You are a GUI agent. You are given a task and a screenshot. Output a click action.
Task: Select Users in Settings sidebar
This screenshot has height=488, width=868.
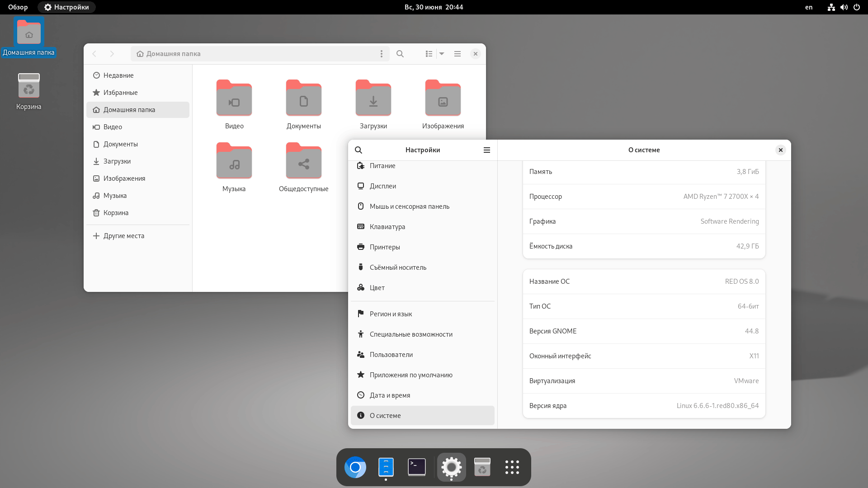pos(391,355)
